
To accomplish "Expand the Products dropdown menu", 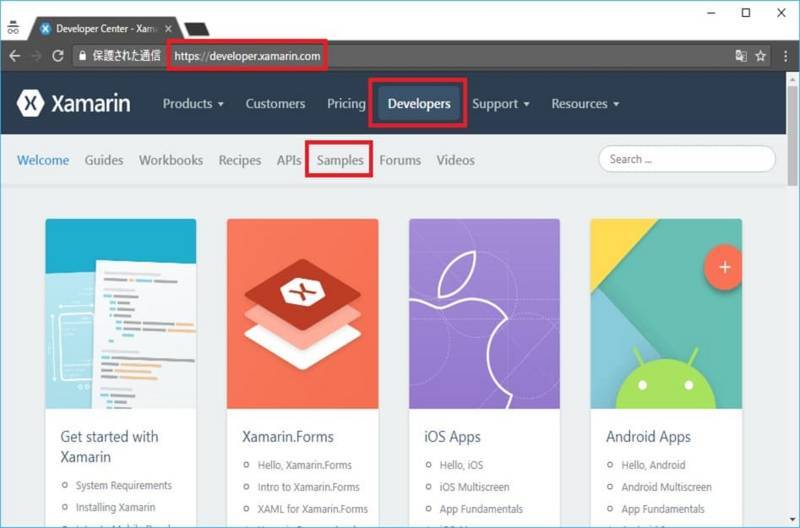I will [193, 104].
